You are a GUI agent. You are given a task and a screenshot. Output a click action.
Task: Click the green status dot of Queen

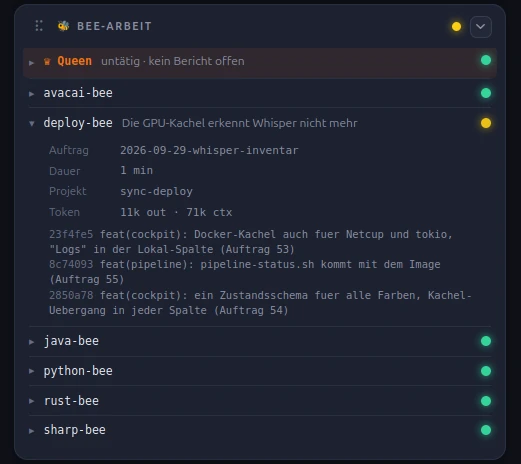(486, 60)
